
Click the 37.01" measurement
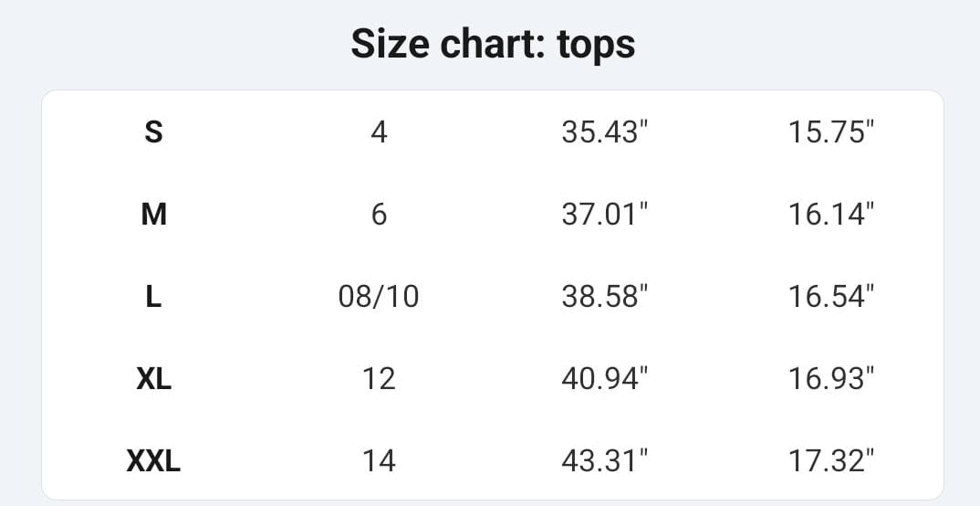tap(605, 215)
